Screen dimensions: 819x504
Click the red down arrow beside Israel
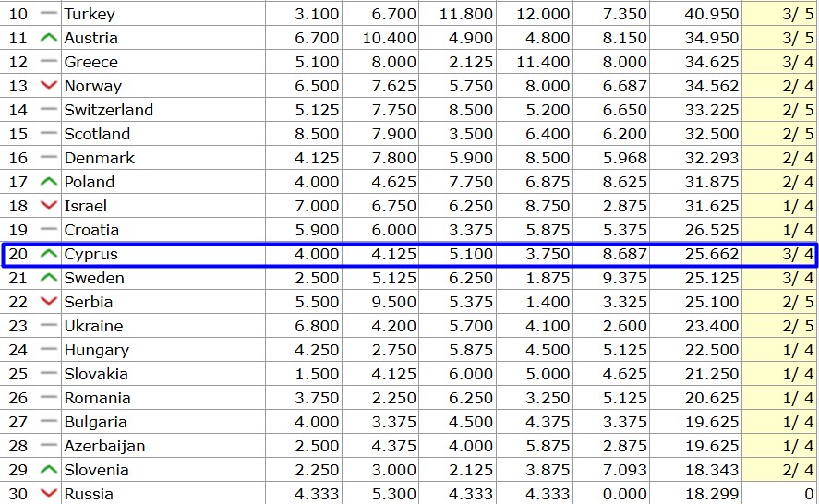tap(49, 205)
